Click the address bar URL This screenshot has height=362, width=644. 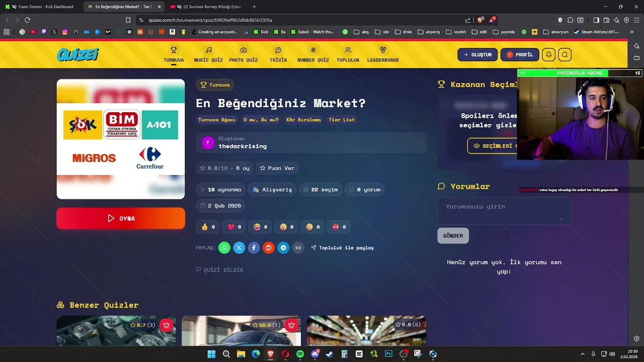coord(210,20)
